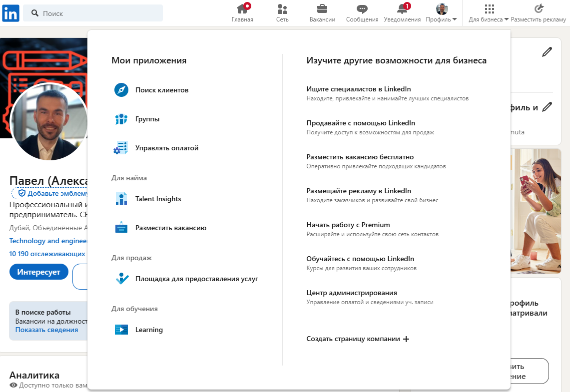Click the Мои приложения heading
The width and height of the screenshot is (570, 392).
pyautogui.click(x=149, y=60)
